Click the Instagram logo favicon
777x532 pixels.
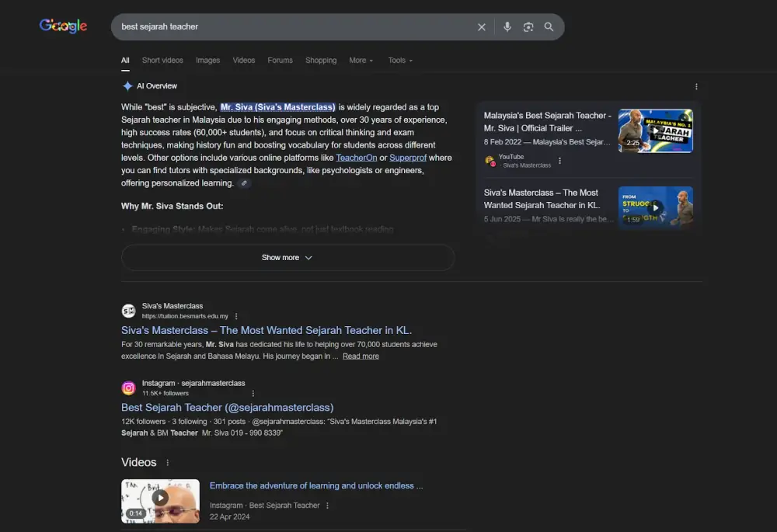[128, 388]
